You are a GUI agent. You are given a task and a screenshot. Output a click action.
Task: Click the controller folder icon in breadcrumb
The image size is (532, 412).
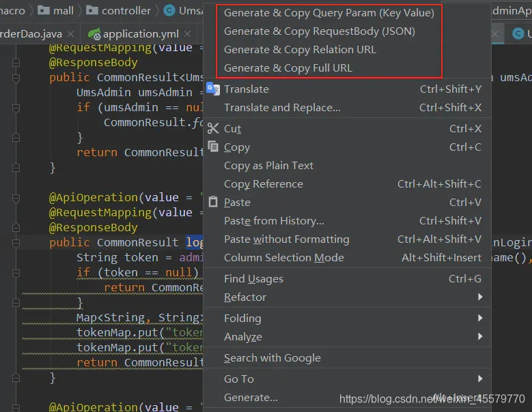92,10
